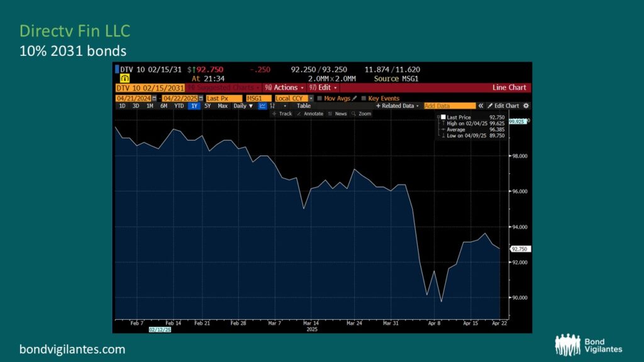
Task: Open the end date calendar picker icon
Action: coord(201,99)
